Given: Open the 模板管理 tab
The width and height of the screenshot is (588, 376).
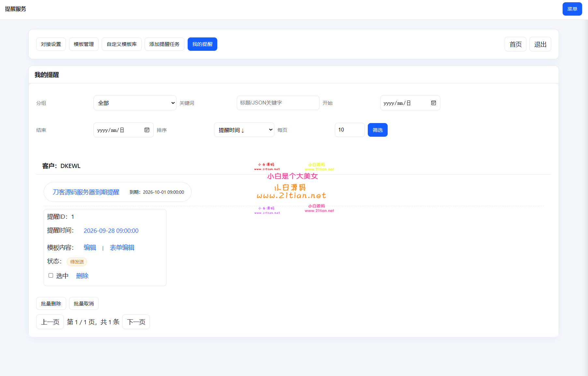Looking at the screenshot, I should [84, 44].
